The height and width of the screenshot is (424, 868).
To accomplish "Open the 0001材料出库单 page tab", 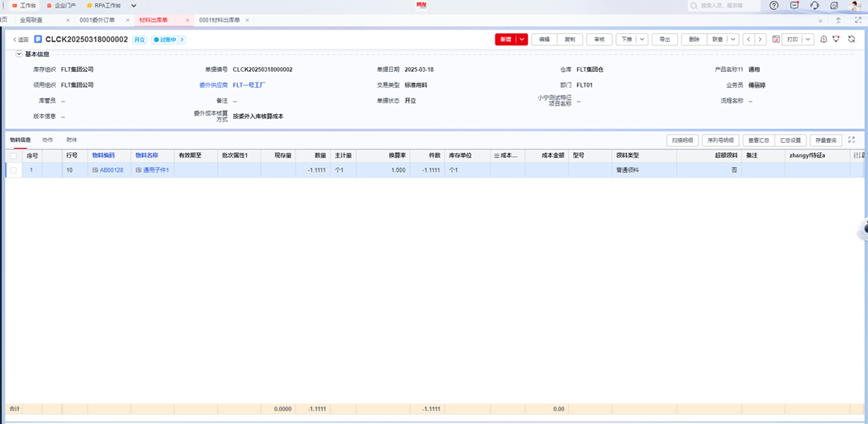I will coord(220,20).
